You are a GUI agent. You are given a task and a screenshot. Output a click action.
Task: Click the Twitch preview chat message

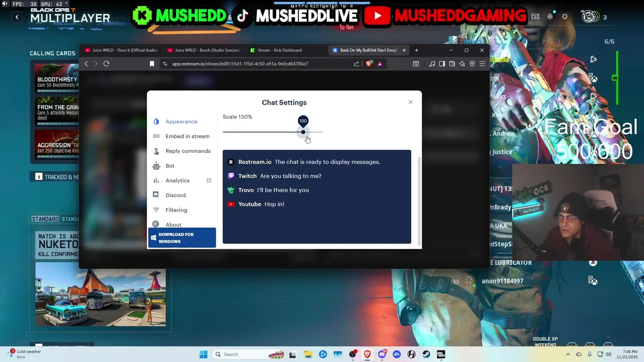coord(275,176)
